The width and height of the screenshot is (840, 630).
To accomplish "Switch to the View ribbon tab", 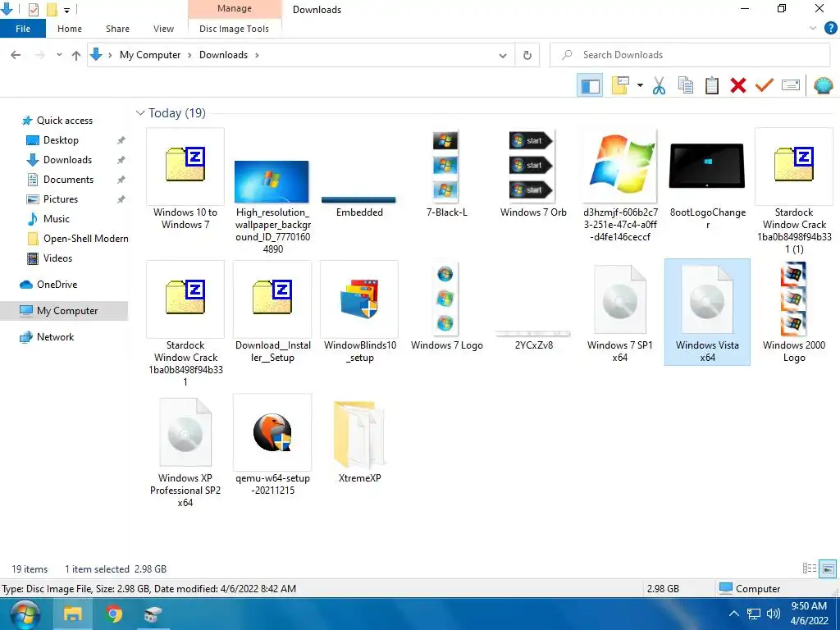I will click(x=163, y=29).
